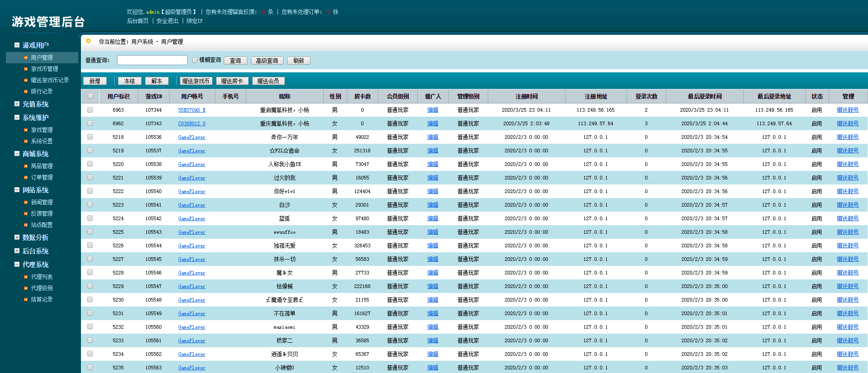Toggle the select-all checkbox in table header
The height and width of the screenshot is (373, 868).
tap(90, 96)
